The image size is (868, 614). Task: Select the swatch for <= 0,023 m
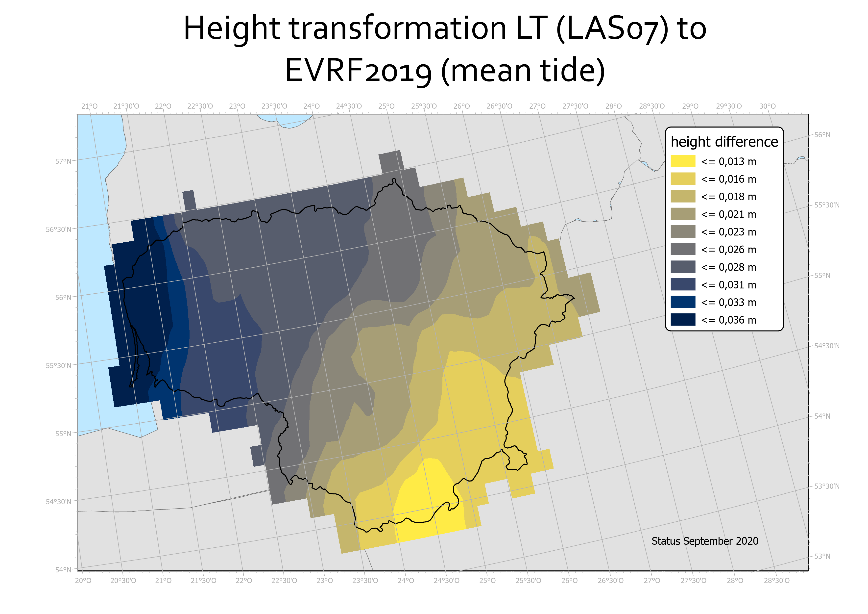(683, 231)
